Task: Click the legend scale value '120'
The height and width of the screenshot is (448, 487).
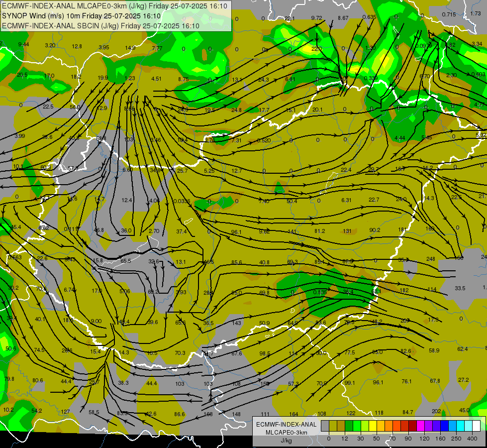Action: (x=424, y=439)
